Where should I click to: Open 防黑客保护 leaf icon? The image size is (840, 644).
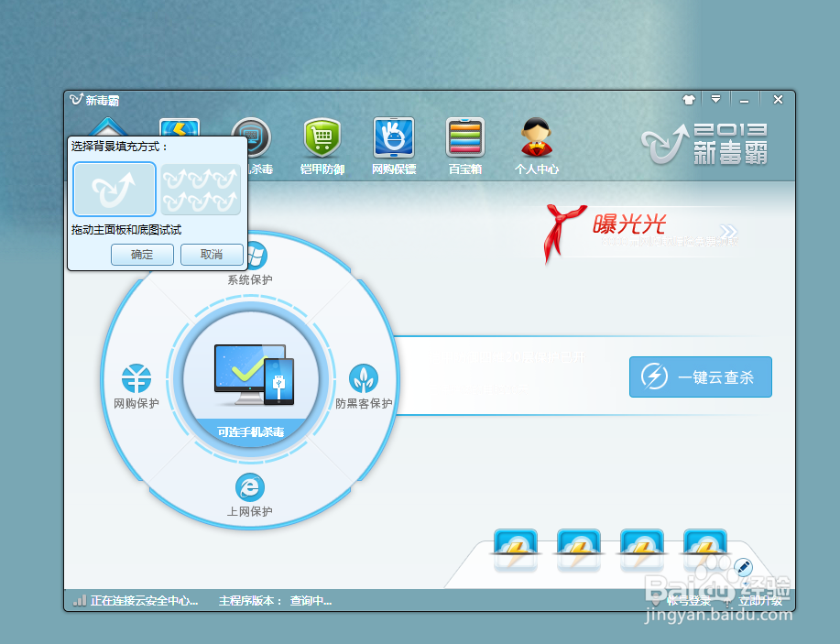364,378
